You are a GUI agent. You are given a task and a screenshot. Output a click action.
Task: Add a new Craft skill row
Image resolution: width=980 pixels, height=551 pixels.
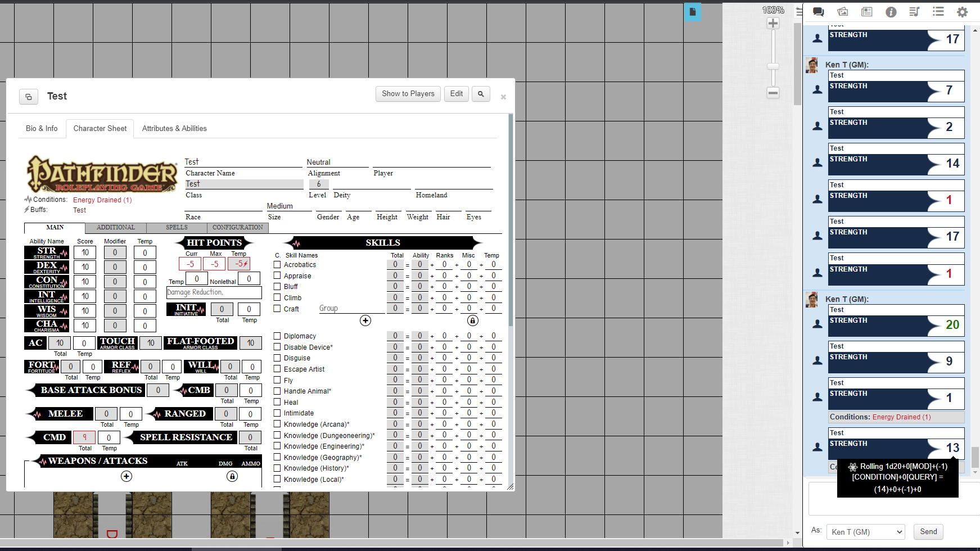pyautogui.click(x=365, y=320)
